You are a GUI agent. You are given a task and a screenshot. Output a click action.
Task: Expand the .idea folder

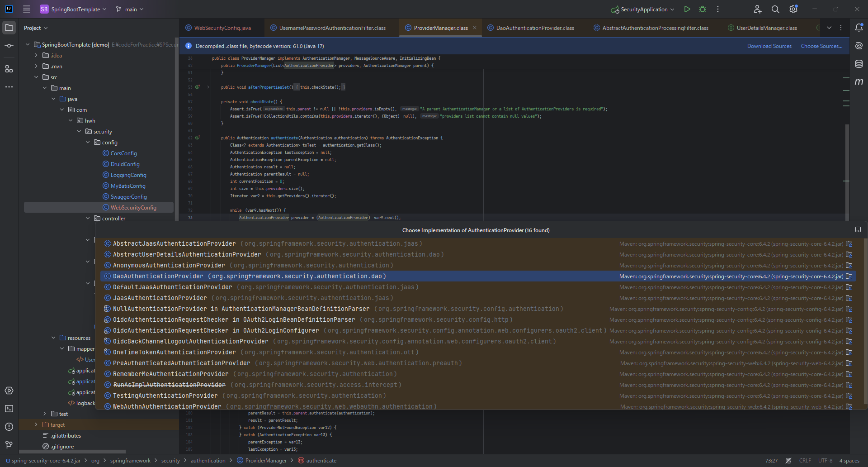pos(36,55)
